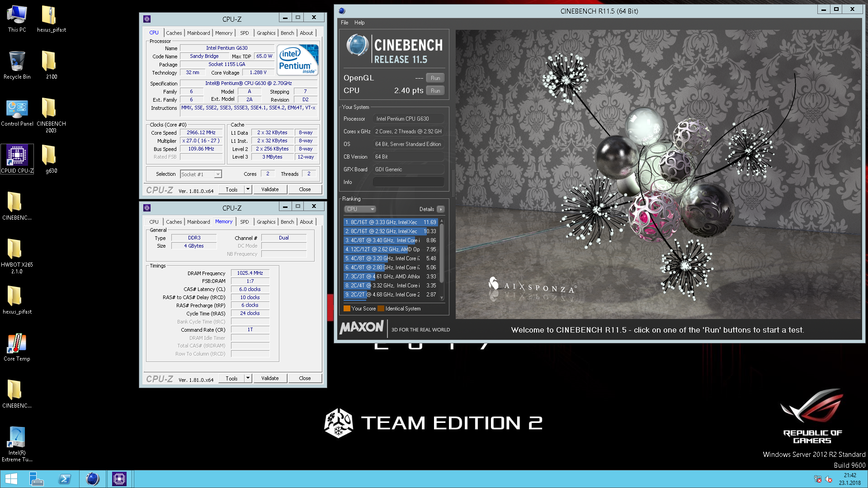The image size is (868, 488).
Task: Run the OpenGL benchmark
Action: [x=435, y=78]
